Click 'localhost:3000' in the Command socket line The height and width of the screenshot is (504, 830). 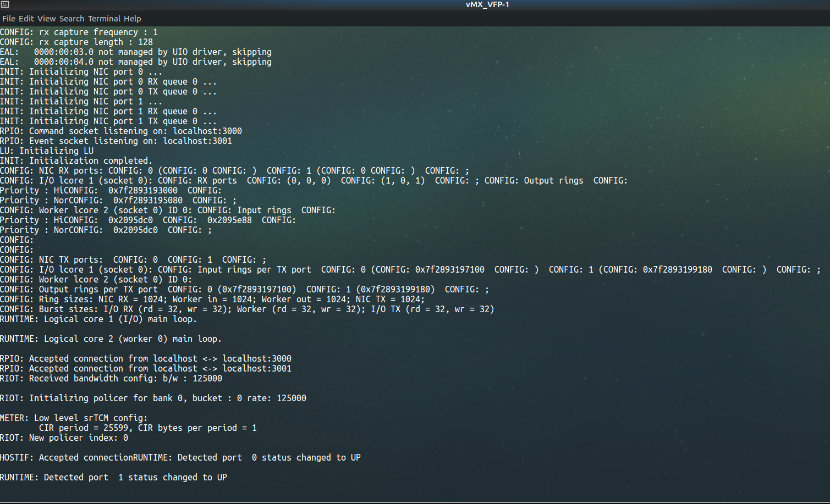pyautogui.click(x=207, y=131)
